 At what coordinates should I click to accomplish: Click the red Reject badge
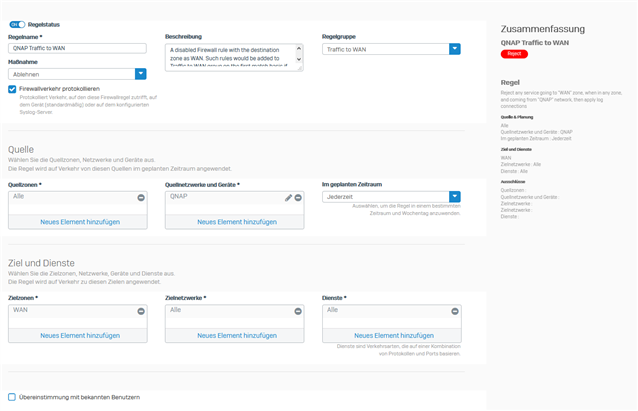[514, 54]
